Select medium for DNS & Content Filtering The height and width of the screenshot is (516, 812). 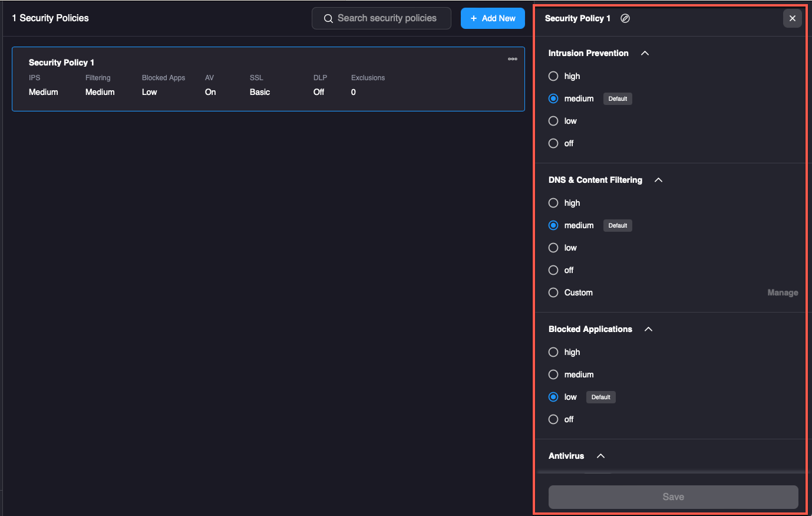553,225
